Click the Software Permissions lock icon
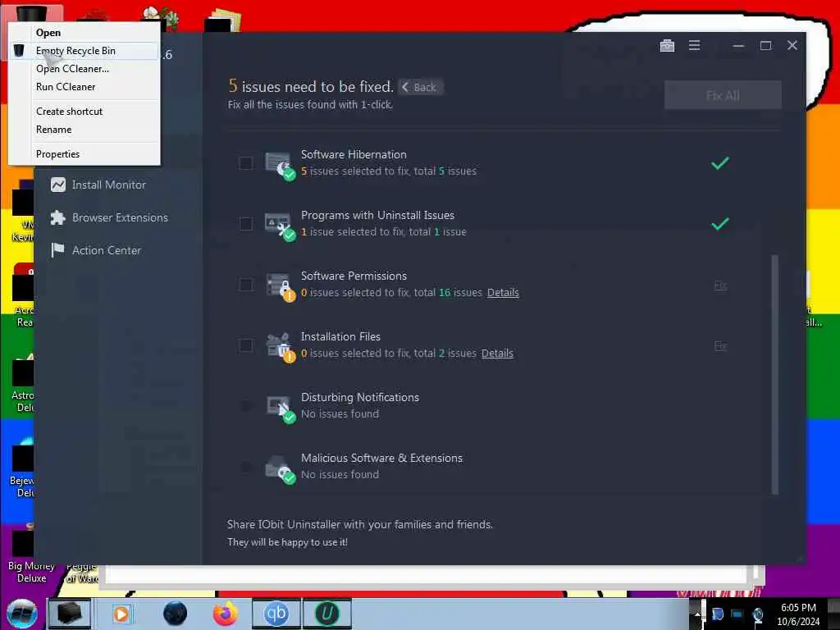 click(281, 287)
